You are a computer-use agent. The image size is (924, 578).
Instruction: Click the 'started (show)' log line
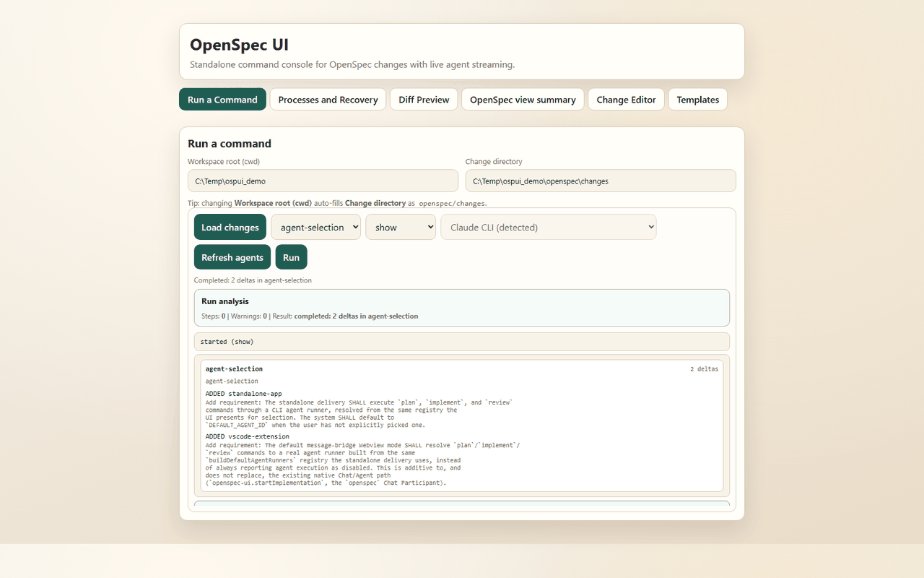pyautogui.click(x=461, y=342)
